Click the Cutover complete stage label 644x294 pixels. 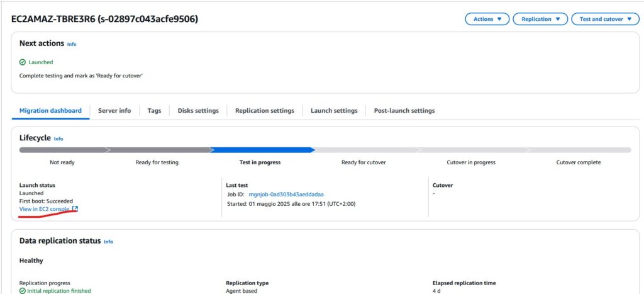(x=579, y=162)
